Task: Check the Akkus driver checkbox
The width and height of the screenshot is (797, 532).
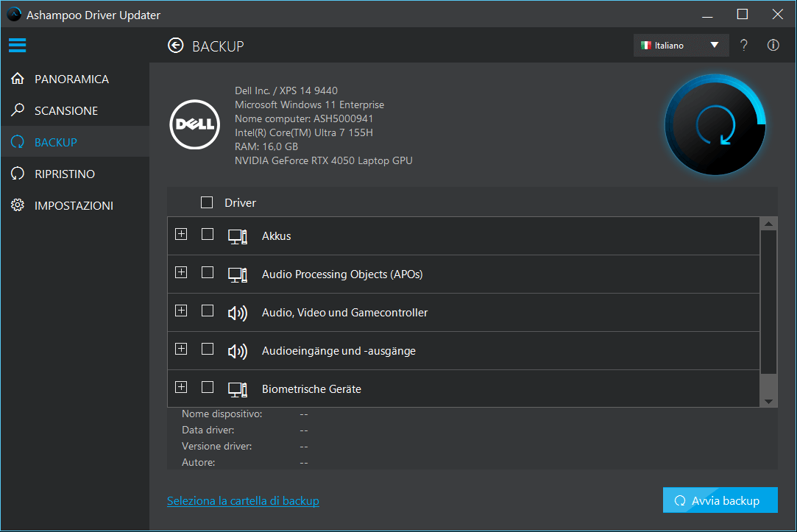Action: pyautogui.click(x=207, y=234)
